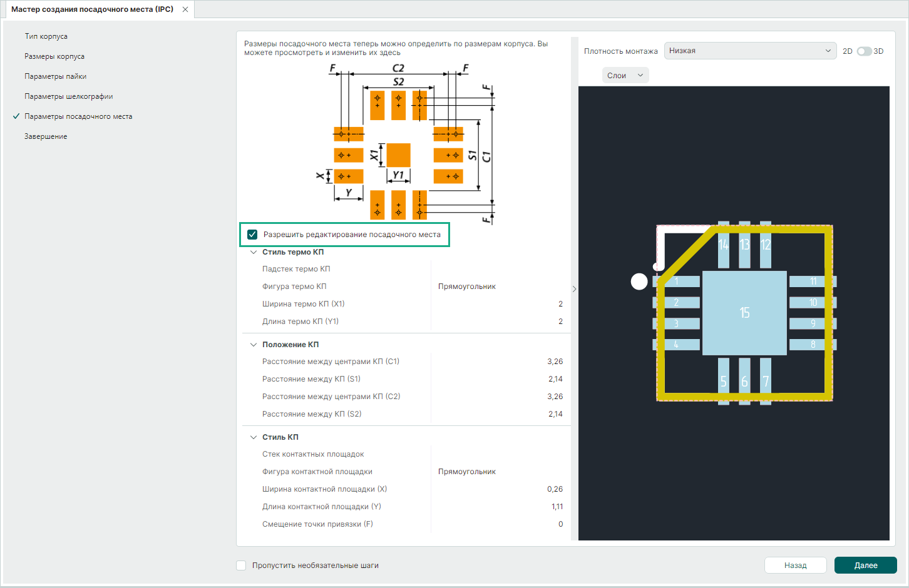Collapse panel using the splitter arrow

[574, 289]
